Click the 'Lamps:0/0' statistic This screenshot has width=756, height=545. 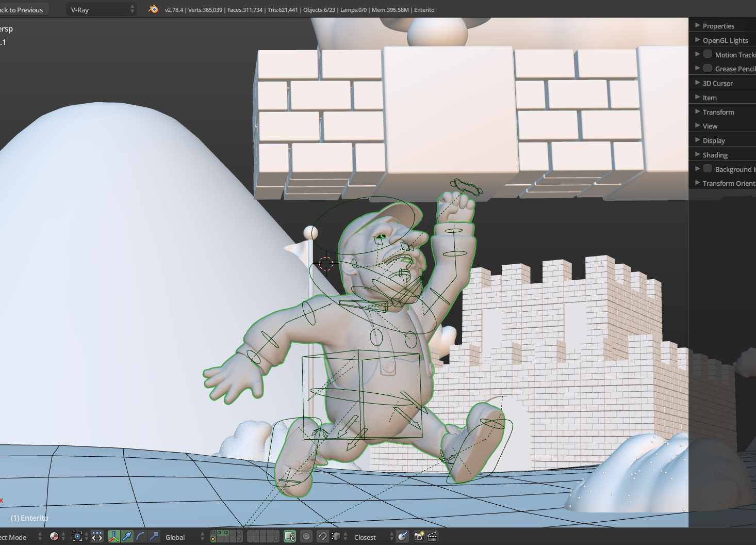[x=354, y=10]
